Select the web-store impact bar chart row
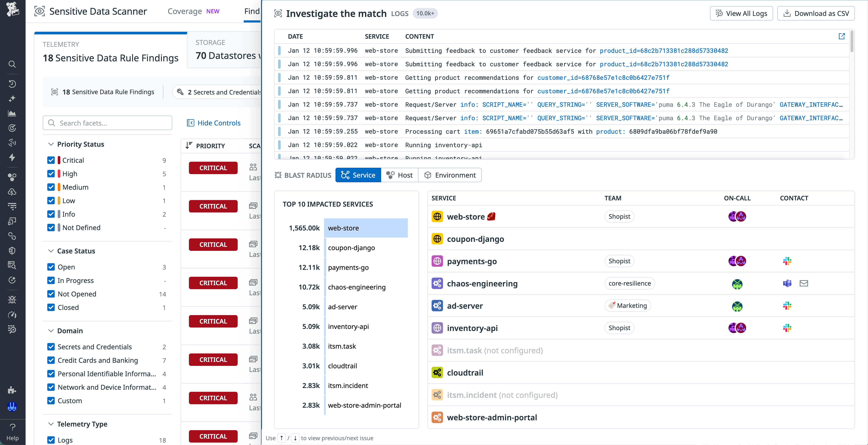The width and height of the screenshot is (868, 445). [366, 228]
